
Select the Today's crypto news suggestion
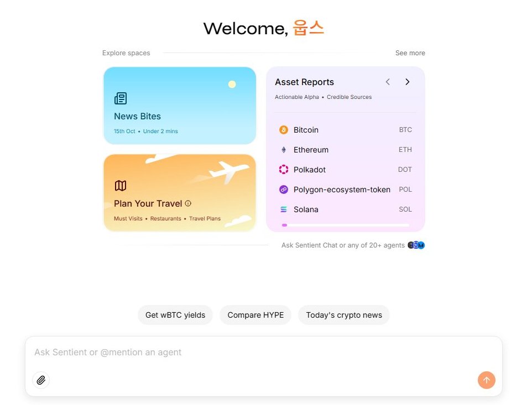coord(344,315)
